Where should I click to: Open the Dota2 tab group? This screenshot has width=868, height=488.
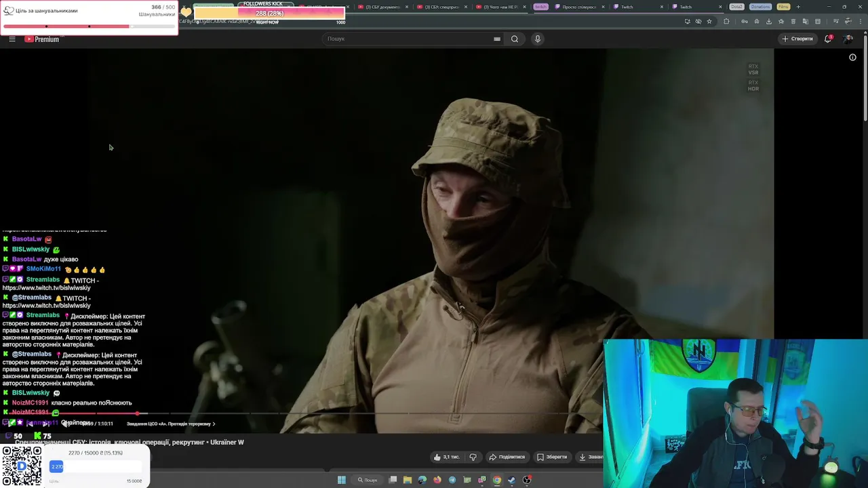736,7
